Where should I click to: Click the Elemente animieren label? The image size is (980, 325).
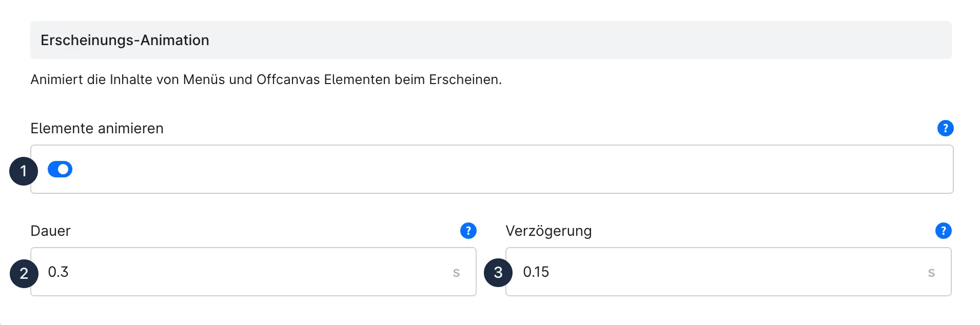tap(97, 128)
